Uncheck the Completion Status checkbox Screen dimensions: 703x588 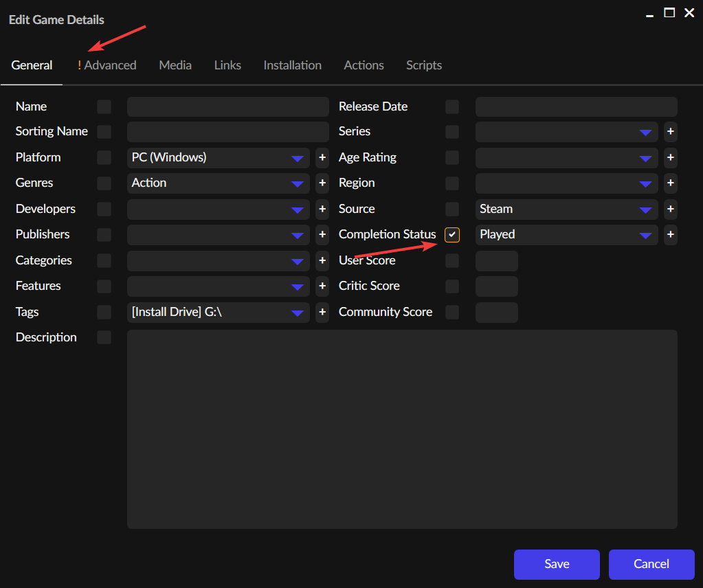tap(451, 234)
